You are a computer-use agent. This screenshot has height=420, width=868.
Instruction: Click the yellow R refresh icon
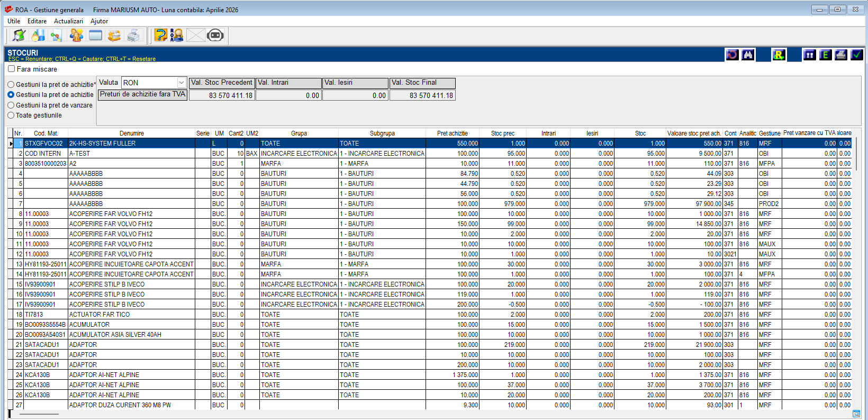(779, 55)
